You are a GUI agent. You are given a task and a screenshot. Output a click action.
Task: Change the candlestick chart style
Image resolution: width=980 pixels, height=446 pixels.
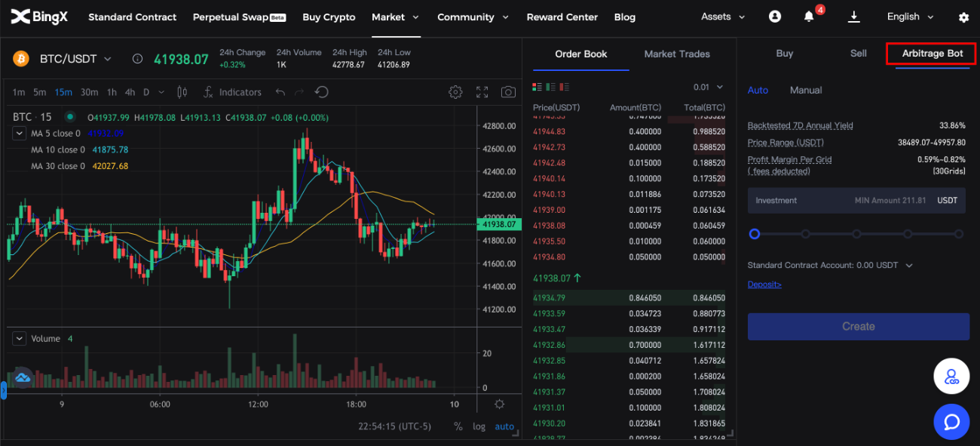click(182, 92)
